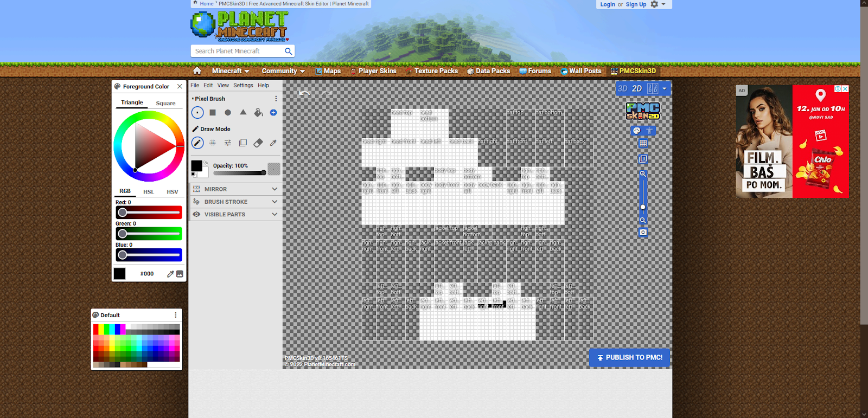
Task: Open the Texture Packs page
Action: (x=432, y=71)
